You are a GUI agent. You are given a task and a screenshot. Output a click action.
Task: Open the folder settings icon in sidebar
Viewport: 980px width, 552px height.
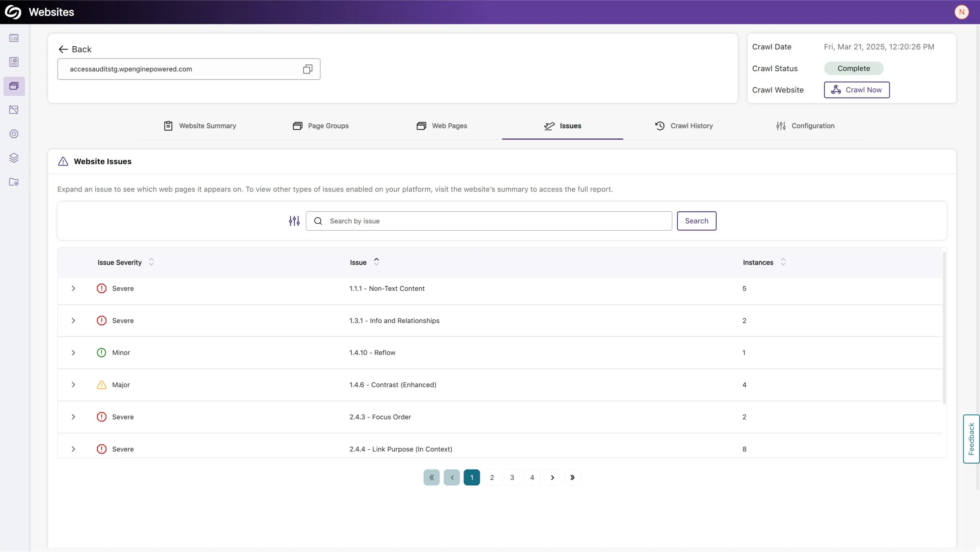[x=14, y=182]
